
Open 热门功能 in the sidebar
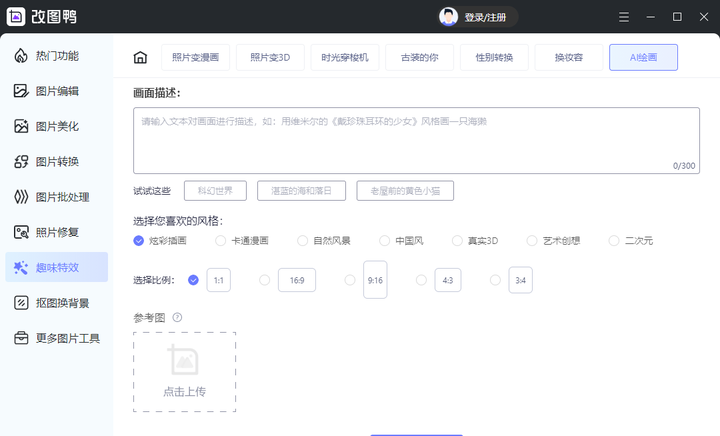click(57, 56)
